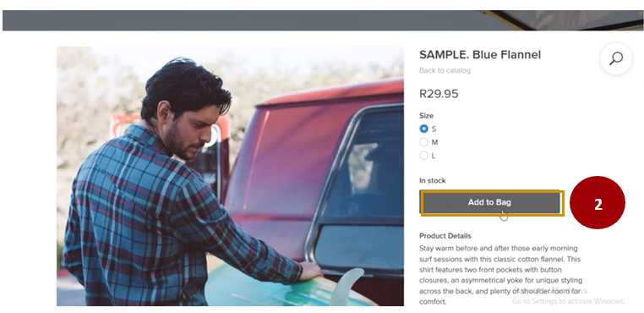Open search with the magnifier icon
Viewport: 644px width, 313px height.
pos(615,58)
